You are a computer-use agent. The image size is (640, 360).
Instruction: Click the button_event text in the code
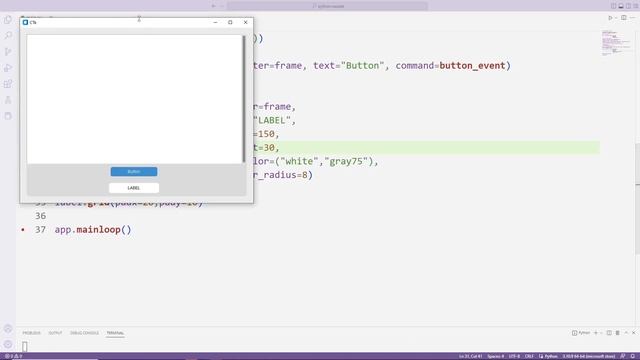click(x=472, y=65)
